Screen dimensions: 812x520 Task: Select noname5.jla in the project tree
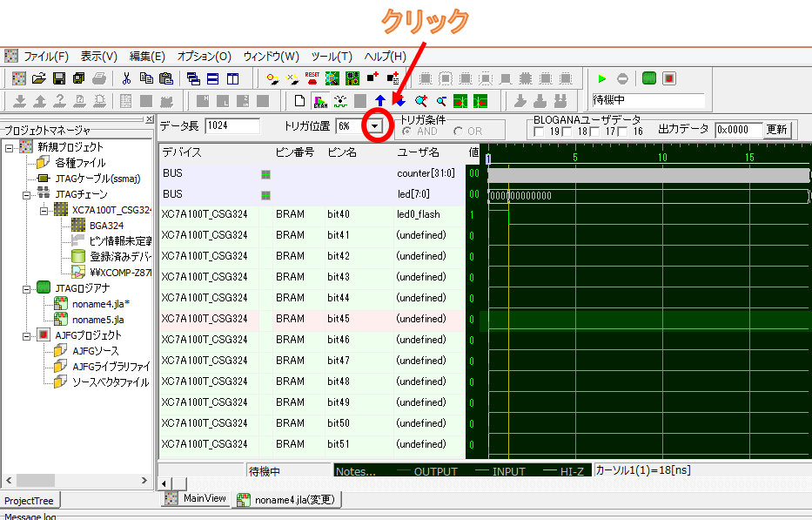99,320
